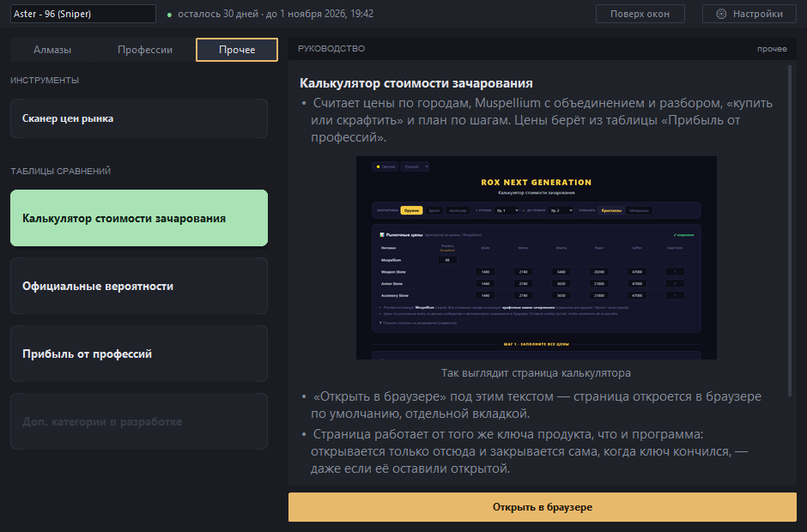
Task: Open the Прибыль от профессий table
Action: (139, 354)
